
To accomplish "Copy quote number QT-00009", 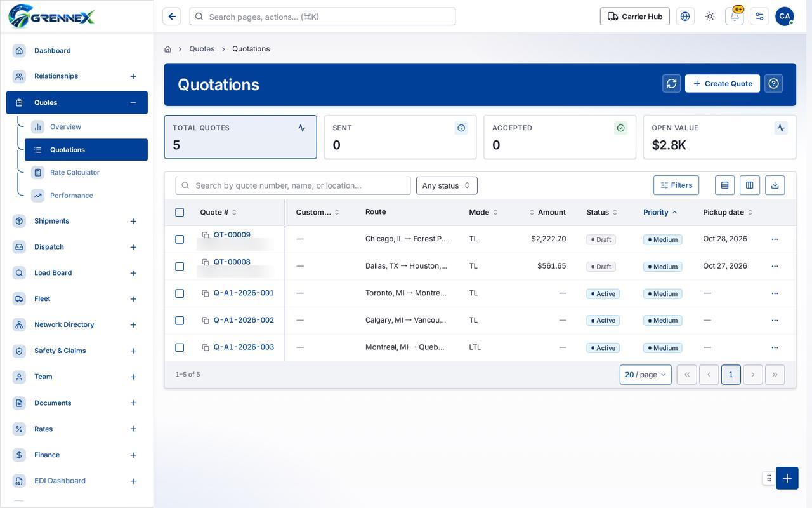I will click(206, 235).
